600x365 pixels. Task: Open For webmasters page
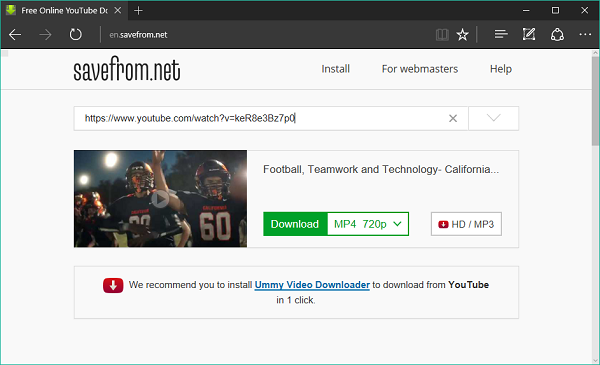click(x=420, y=69)
